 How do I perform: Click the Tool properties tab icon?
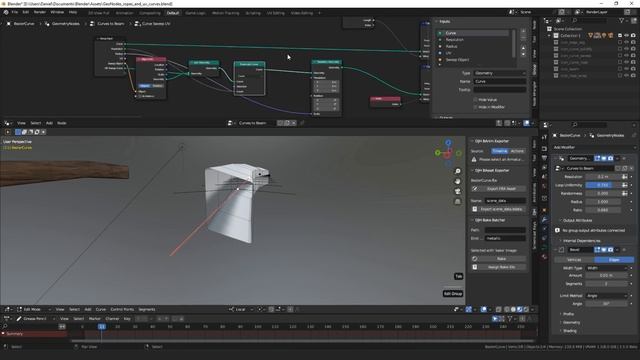544,138
